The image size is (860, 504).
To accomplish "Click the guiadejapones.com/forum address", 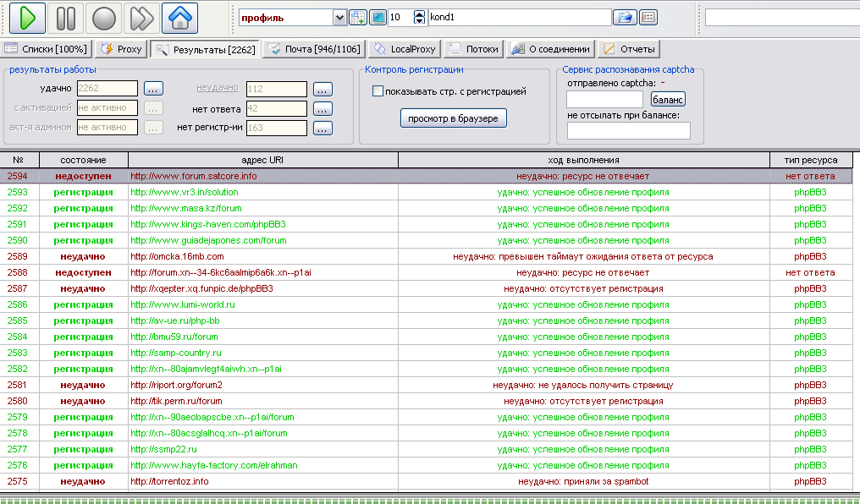I will [x=208, y=240].
